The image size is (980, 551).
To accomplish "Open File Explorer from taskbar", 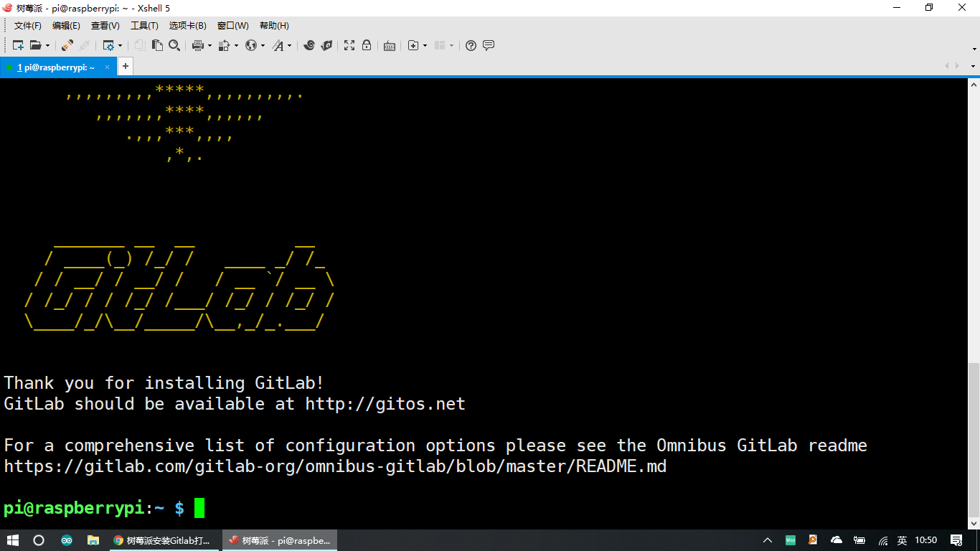I will click(93, 540).
